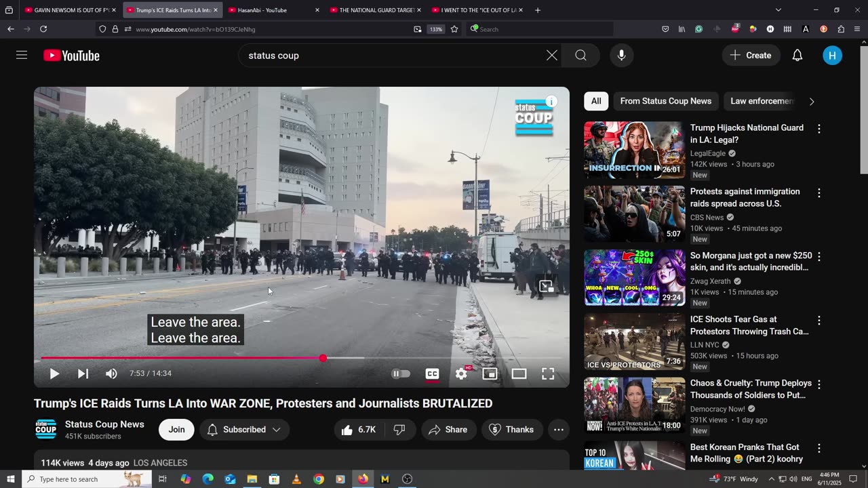Open options for ICE Shoots Tear Gas video

tap(819, 321)
